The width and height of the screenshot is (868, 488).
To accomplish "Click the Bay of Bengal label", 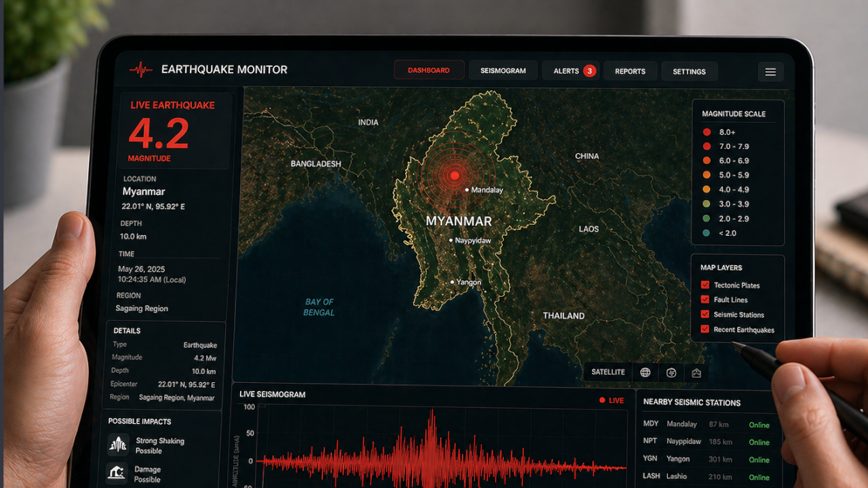I will 319,307.
